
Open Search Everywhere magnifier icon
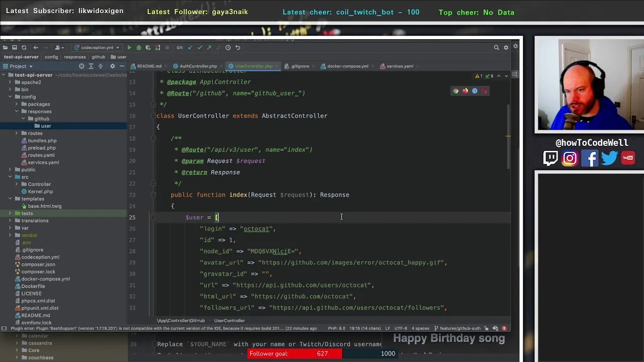[x=496, y=47]
